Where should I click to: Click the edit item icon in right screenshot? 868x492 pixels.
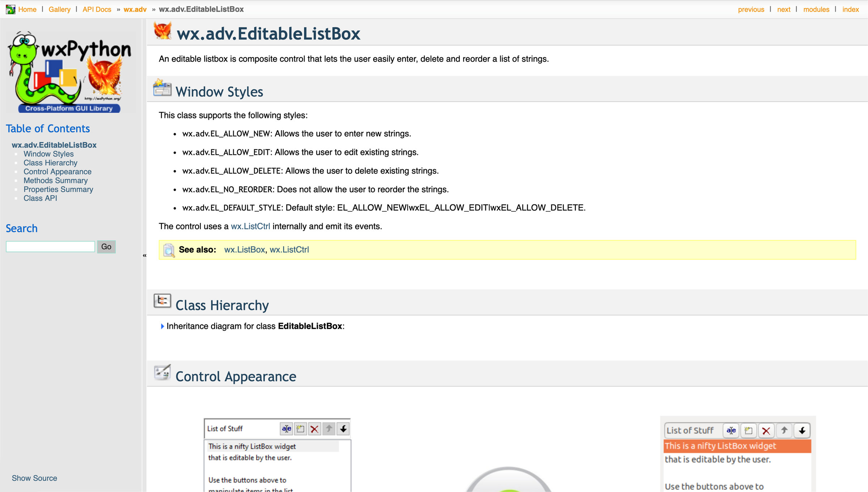point(731,430)
